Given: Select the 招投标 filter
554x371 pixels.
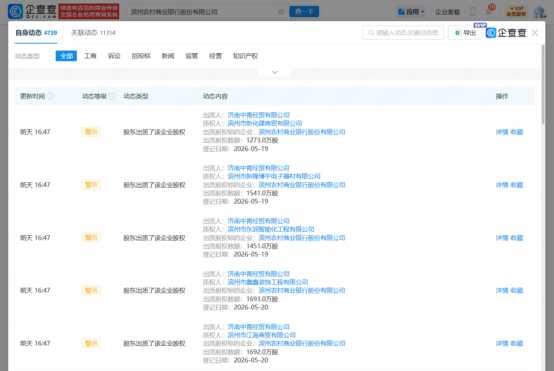Looking at the screenshot, I should tap(141, 56).
